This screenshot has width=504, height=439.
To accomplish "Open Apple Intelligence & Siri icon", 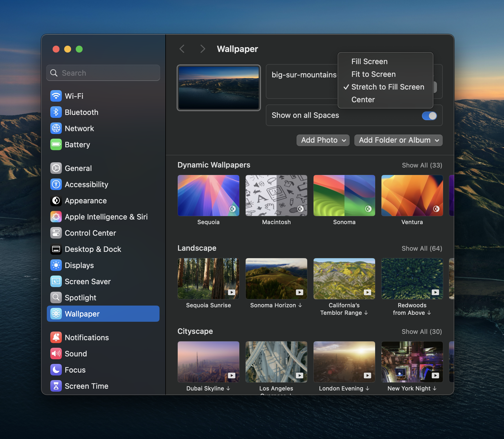I will tap(56, 217).
